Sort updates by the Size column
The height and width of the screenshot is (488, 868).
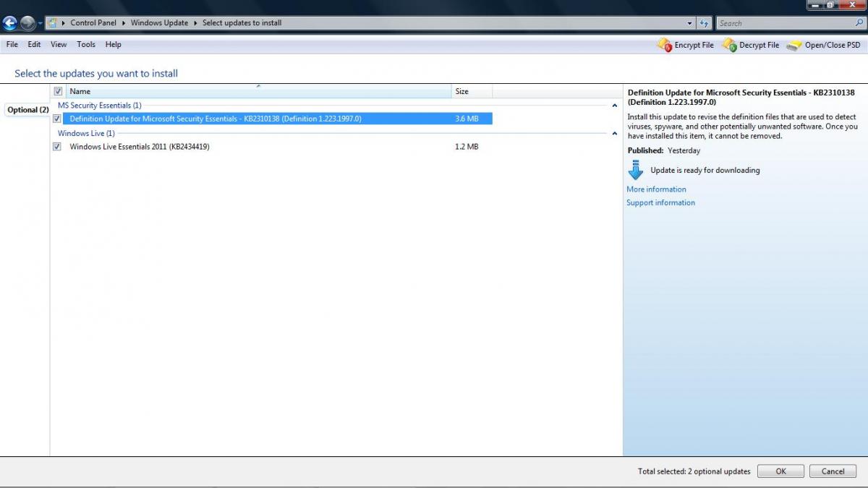point(472,92)
